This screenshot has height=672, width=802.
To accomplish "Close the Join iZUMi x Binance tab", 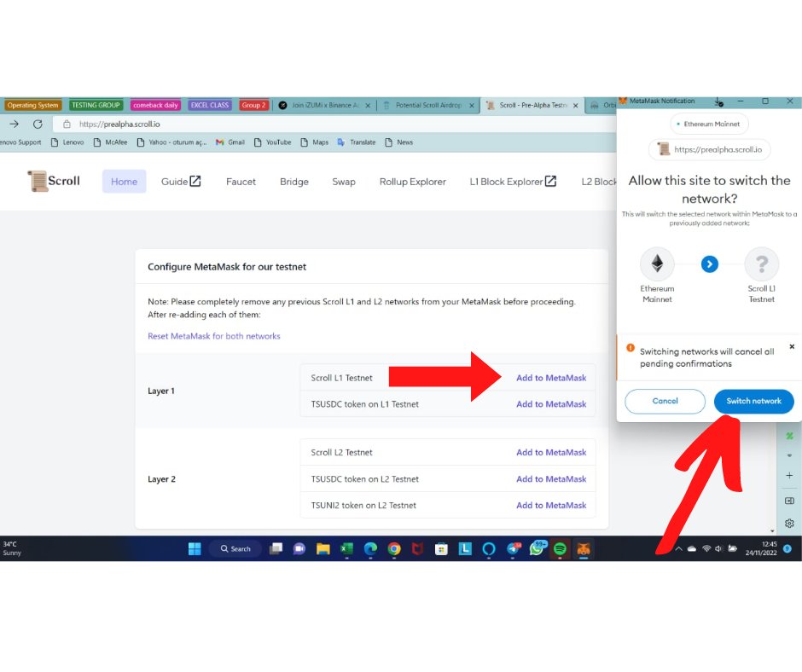I will pos(367,106).
